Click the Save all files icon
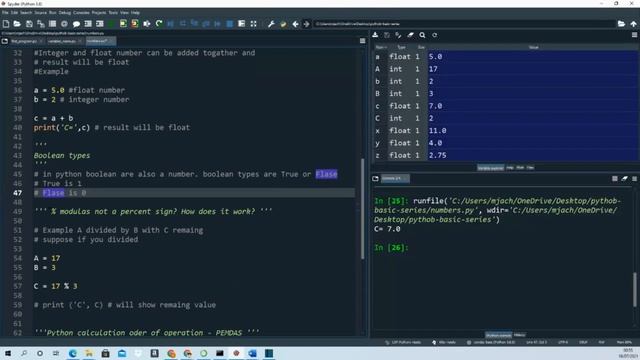 pos(41,24)
